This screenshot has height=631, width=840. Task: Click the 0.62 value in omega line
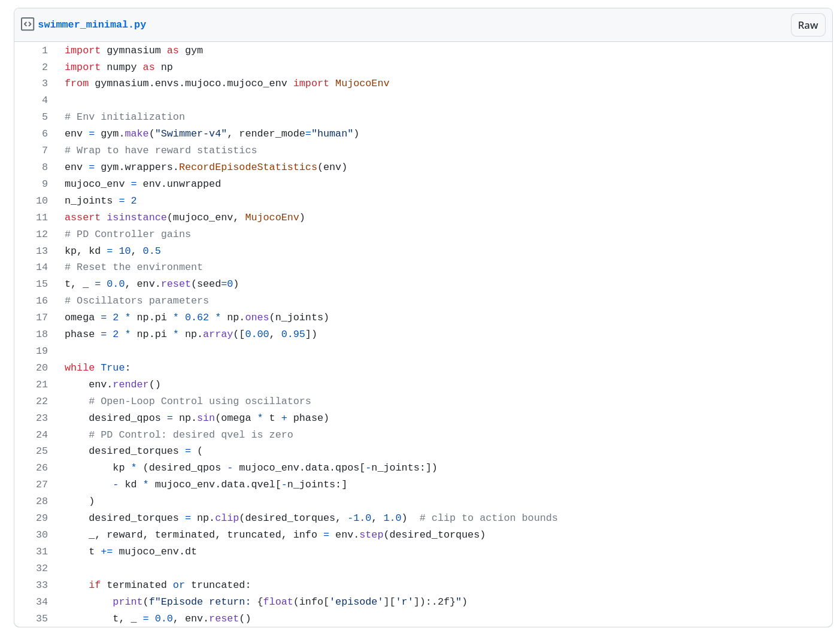click(x=197, y=317)
